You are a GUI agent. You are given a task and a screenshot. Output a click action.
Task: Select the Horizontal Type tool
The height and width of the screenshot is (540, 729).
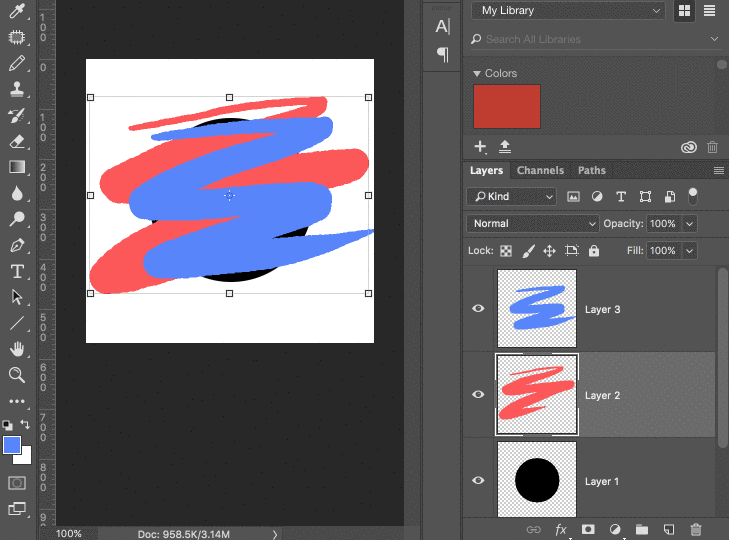[x=17, y=271]
